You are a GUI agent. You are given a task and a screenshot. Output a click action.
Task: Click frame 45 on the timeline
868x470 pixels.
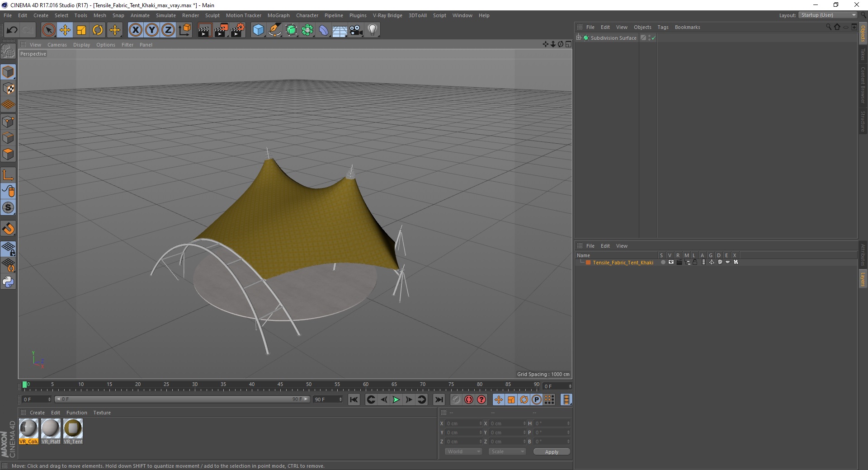pos(280,385)
